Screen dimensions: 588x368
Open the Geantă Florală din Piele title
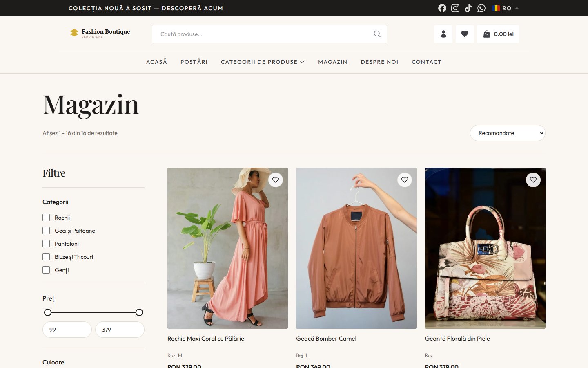point(457,339)
